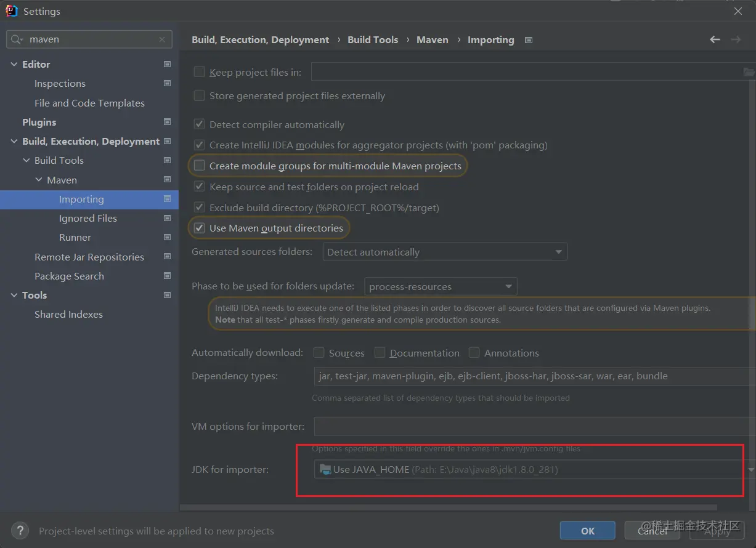Close the Settings dialog

pos(738,11)
